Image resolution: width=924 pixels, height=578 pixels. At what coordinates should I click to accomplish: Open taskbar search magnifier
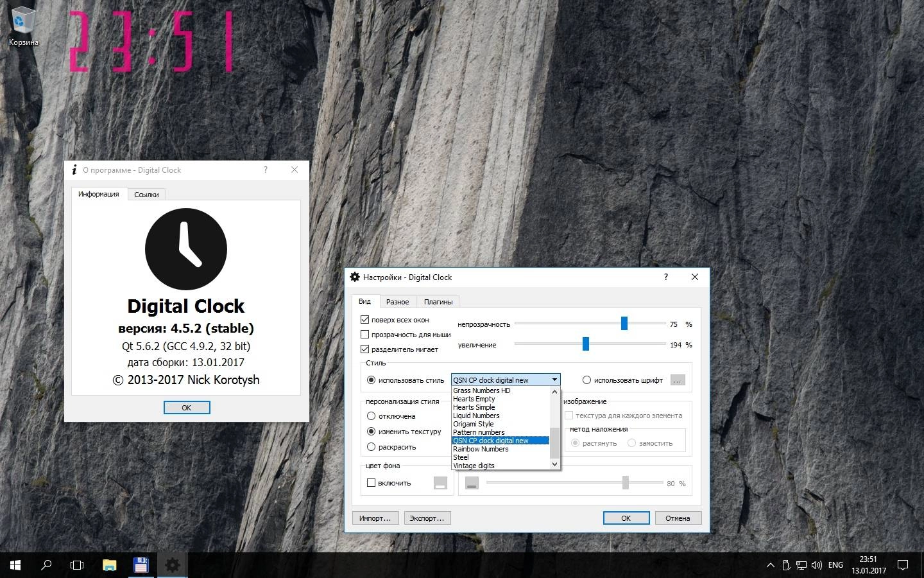coord(46,565)
